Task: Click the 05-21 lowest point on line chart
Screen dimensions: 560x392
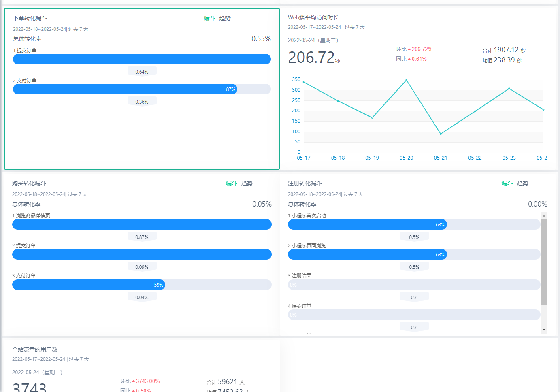Action: coord(441,134)
